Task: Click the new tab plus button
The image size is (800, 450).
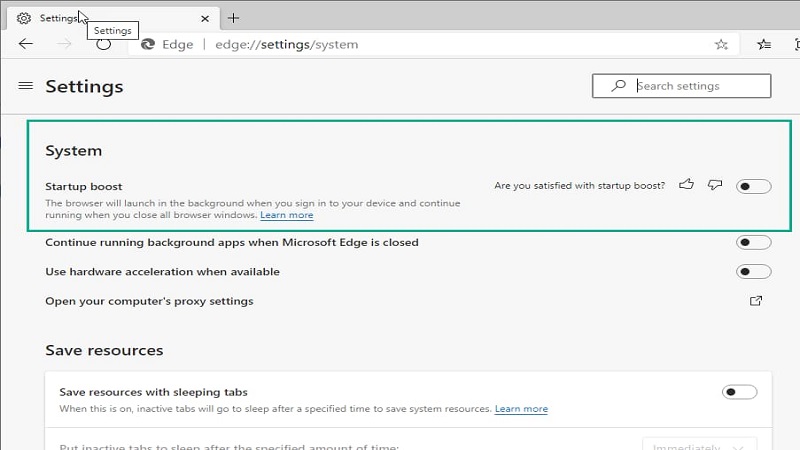Action: [234, 18]
